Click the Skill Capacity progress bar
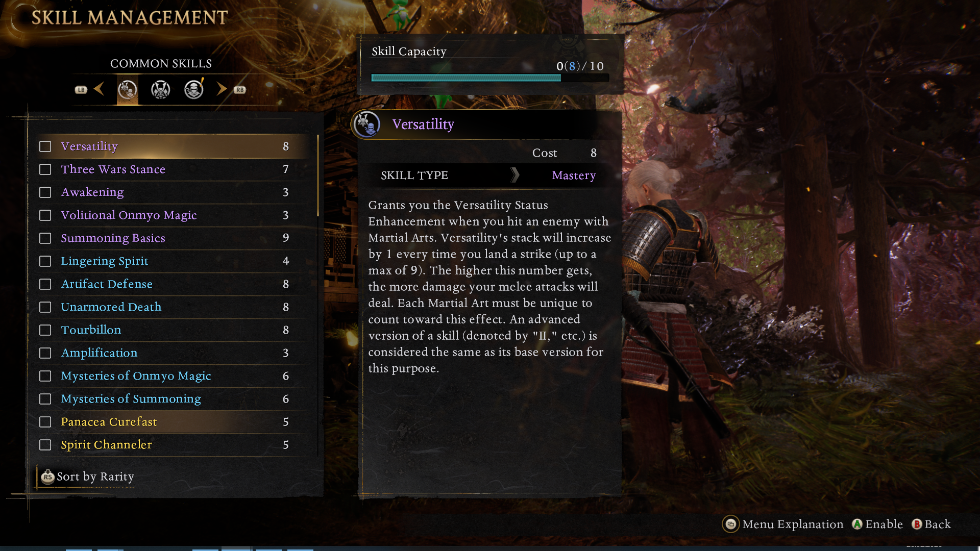 point(490,78)
